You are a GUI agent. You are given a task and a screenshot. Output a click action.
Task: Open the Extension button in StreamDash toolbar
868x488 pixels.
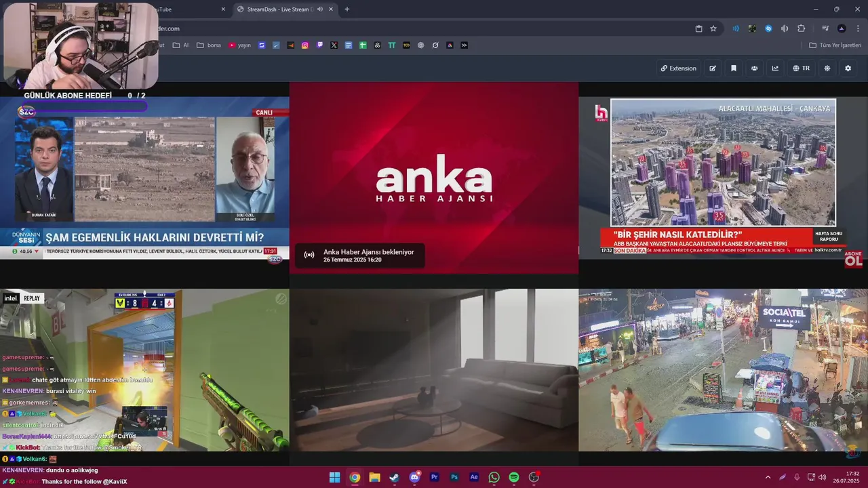[679, 68]
